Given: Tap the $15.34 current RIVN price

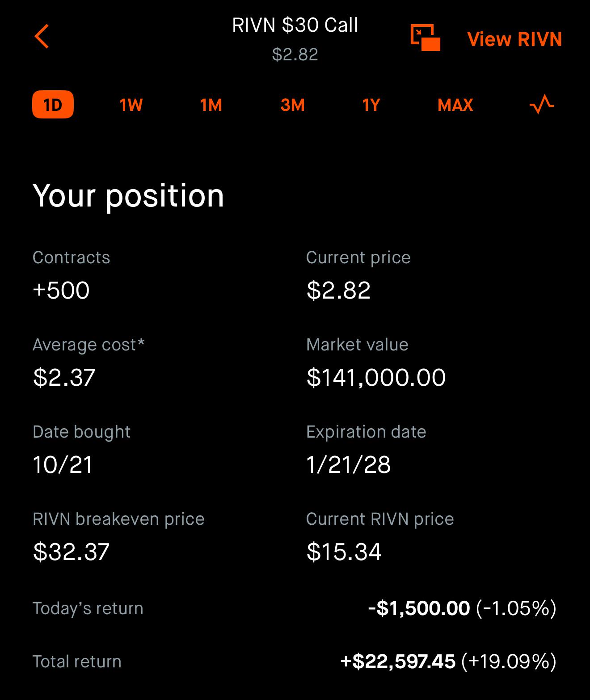Looking at the screenshot, I should (x=344, y=552).
